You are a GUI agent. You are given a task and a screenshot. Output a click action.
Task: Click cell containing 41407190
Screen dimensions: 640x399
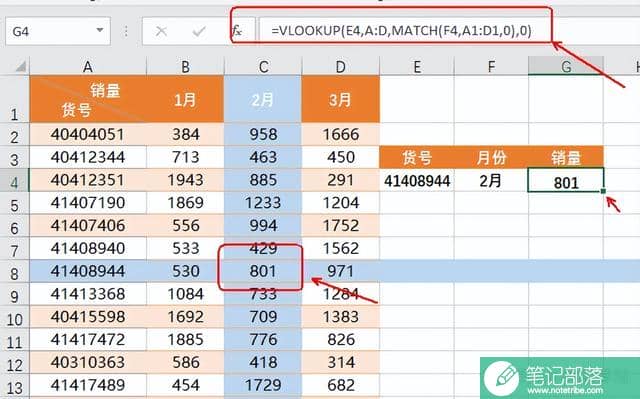(88, 203)
